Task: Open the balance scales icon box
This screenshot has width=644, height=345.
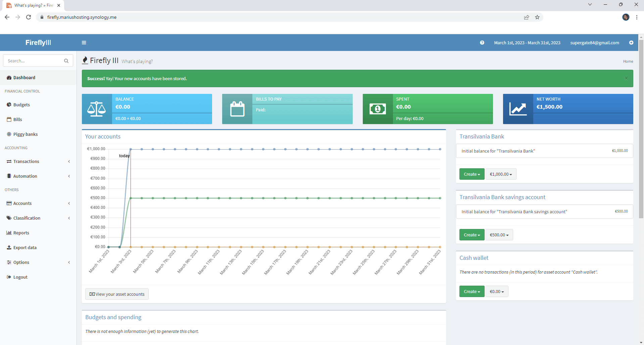Action: pos(97,109)
